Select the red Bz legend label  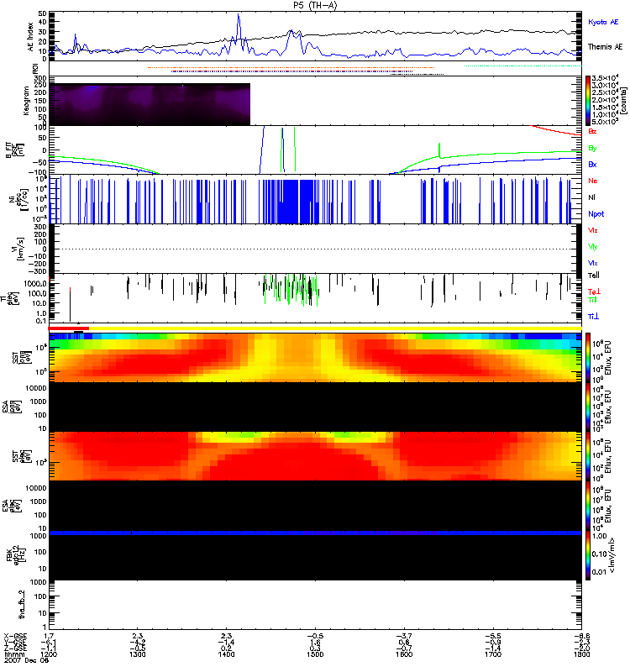592,132
